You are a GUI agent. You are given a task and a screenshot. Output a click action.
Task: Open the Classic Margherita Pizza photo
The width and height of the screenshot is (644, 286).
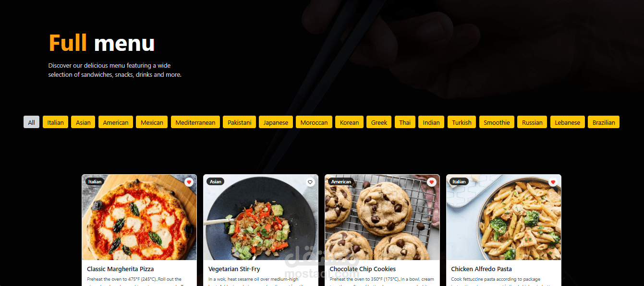click(139, 217)
